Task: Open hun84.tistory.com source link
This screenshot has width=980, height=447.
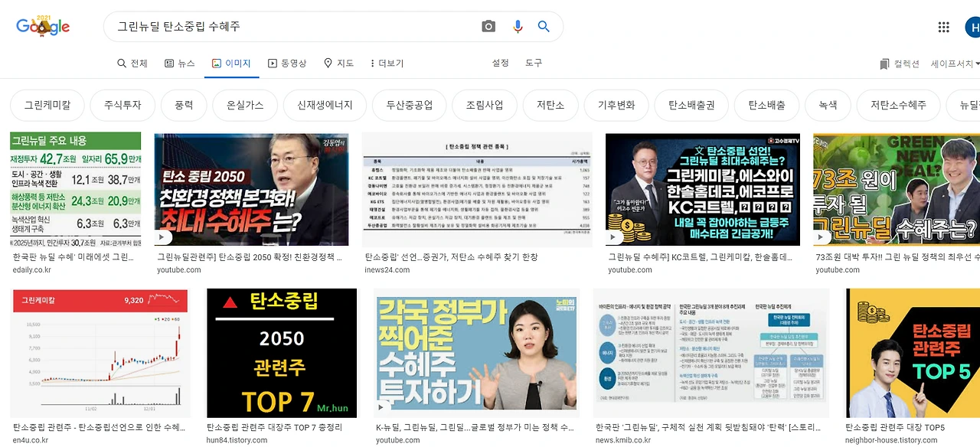Action: point(238,440)
